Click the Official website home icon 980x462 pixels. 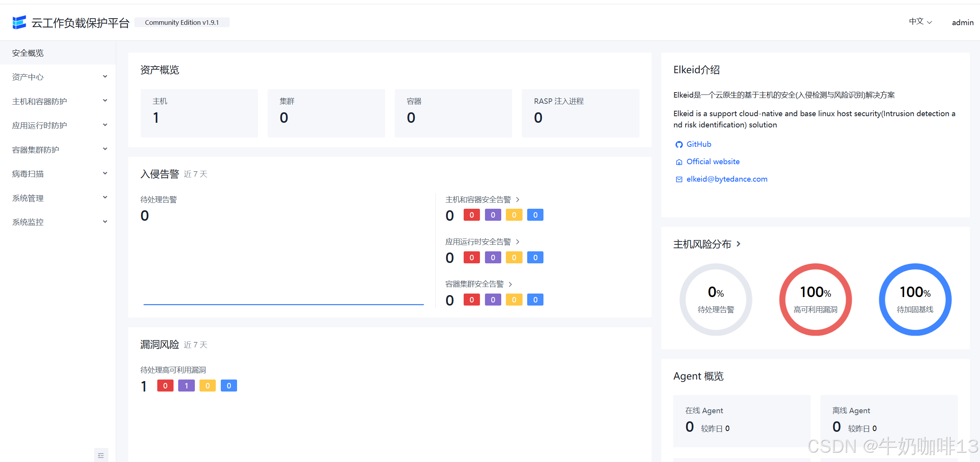coord(679,162)
